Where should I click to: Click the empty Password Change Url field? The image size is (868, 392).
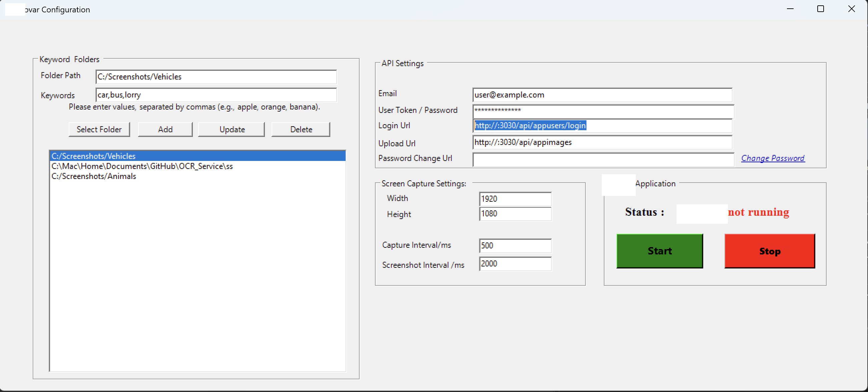coord(603,160)
